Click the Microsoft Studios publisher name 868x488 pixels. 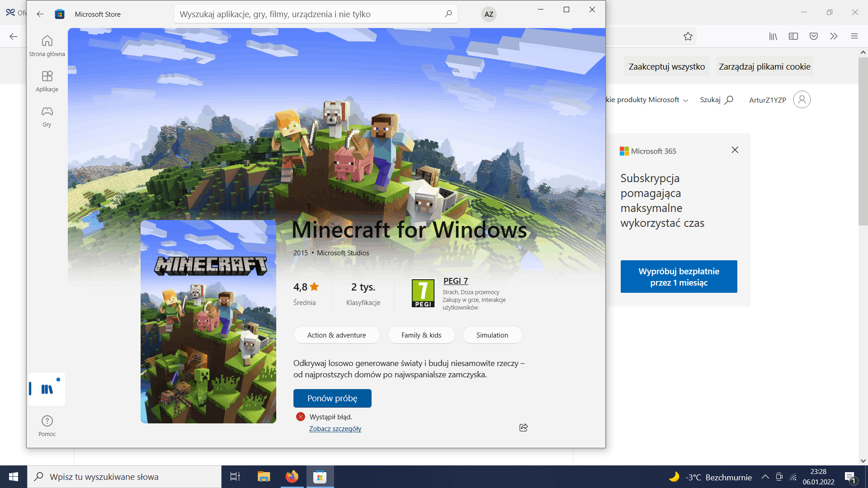(x=343, y=253)
